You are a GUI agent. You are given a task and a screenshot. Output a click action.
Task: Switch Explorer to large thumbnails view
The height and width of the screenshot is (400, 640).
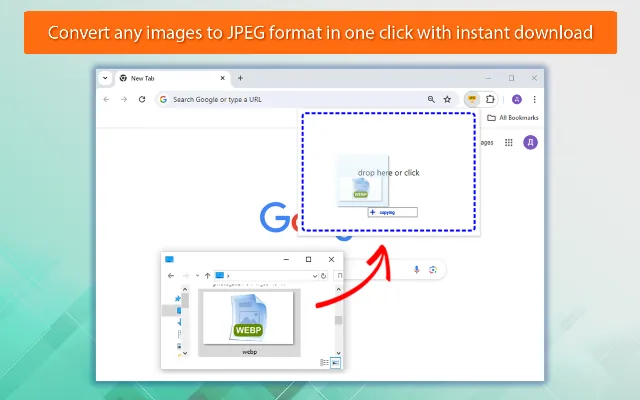(x=335, y=362)
